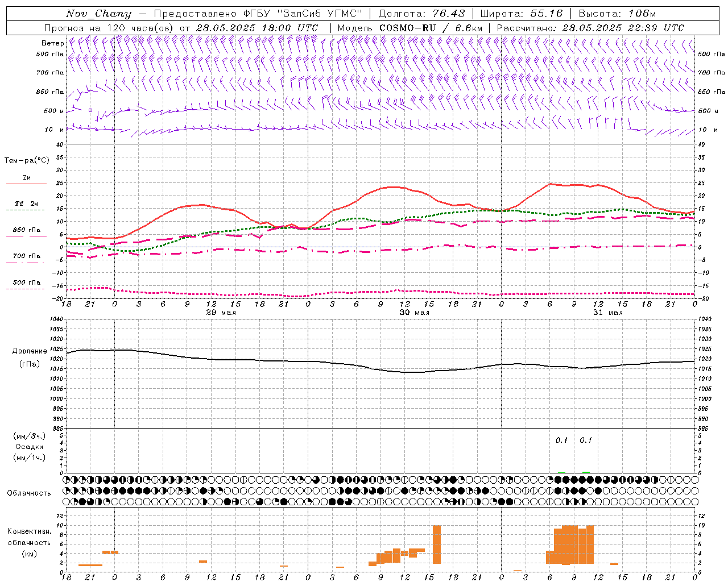The height and width of the screenshot is (582, 728).
Task: Click the first 0.1 precipitation value
Action: coord(562,440)
